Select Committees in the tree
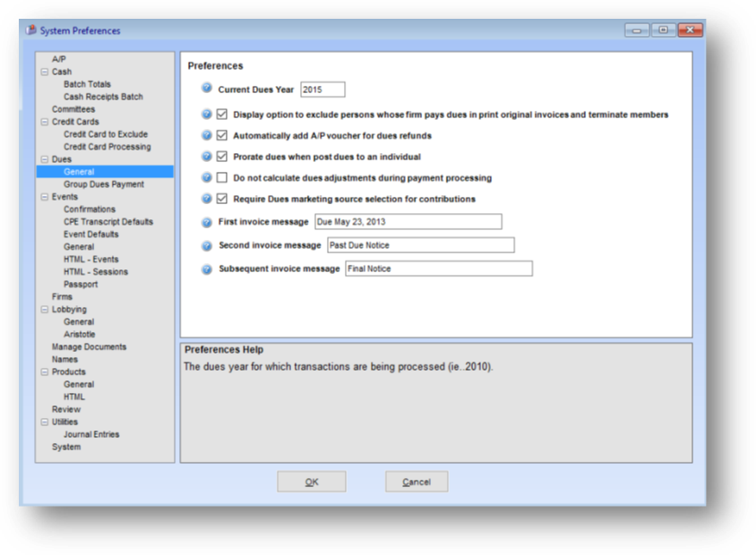The image size is (756, 555). coord(73,109)
